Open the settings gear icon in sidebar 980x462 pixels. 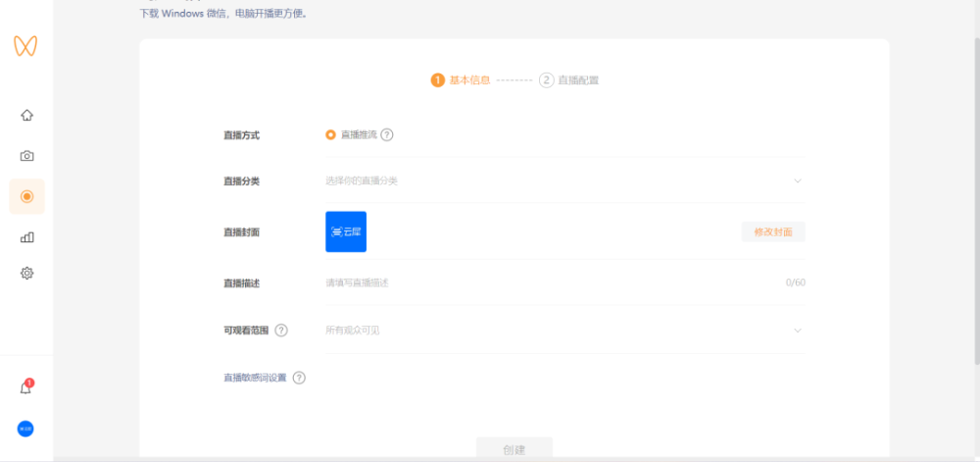click(26, 274)
